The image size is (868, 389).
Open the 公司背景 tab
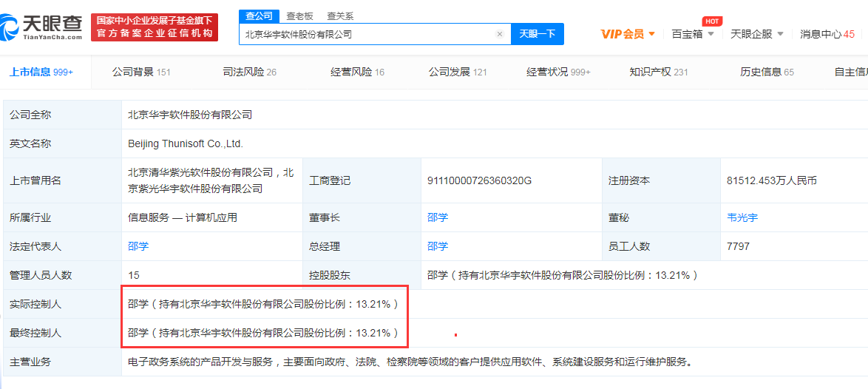tap(141, 72)
